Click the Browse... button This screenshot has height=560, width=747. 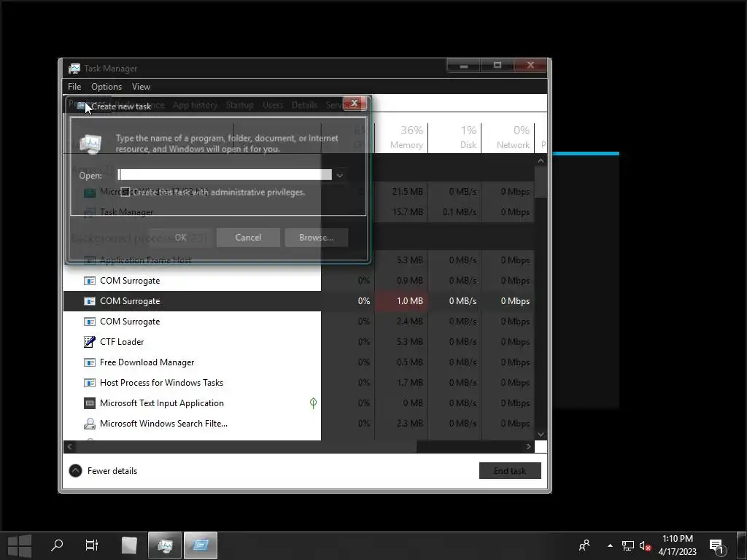coord(317,238)
